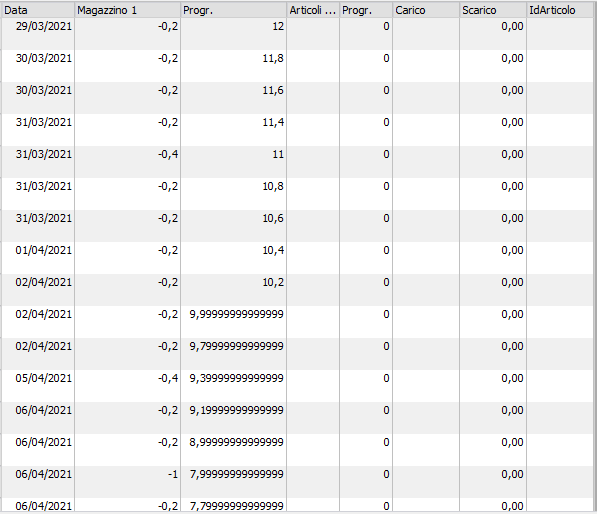Click the date cell 05/04/2021

37,386
